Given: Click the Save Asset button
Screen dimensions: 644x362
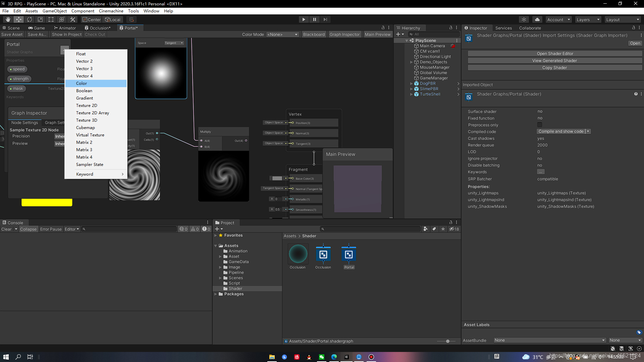Looking at the screenshot, I should pos(12,35).
